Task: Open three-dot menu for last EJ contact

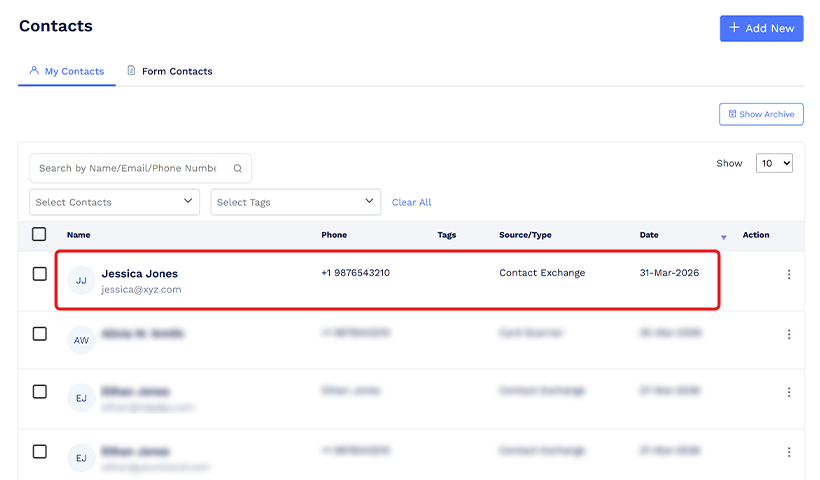Action: click(x=789, y=452)
